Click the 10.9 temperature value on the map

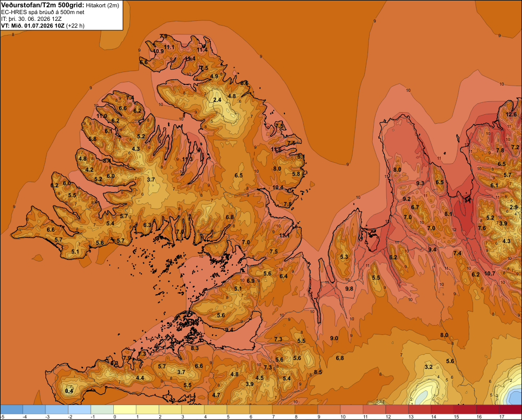[x=159, y=51]
